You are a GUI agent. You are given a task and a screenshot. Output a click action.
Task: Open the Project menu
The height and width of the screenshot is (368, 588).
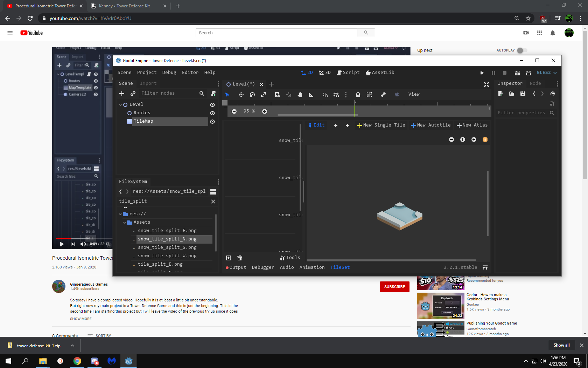click(147, 73)
